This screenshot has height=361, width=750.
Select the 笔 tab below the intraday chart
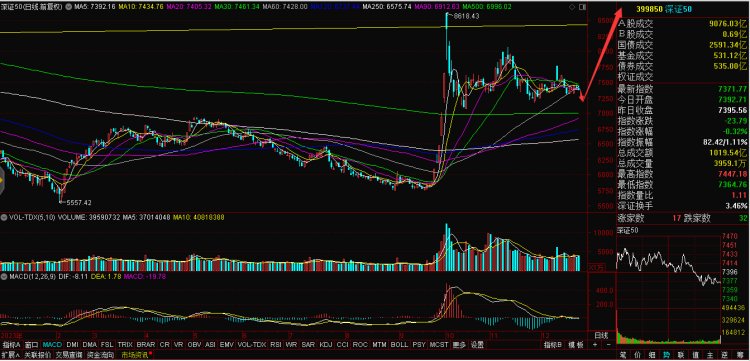(x=623, y=355)
